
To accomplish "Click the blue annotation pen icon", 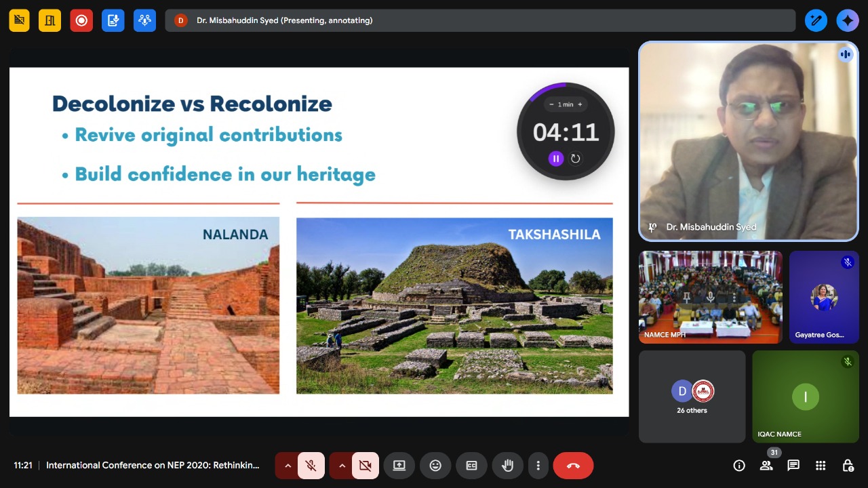I will click(x=816, y=20).
